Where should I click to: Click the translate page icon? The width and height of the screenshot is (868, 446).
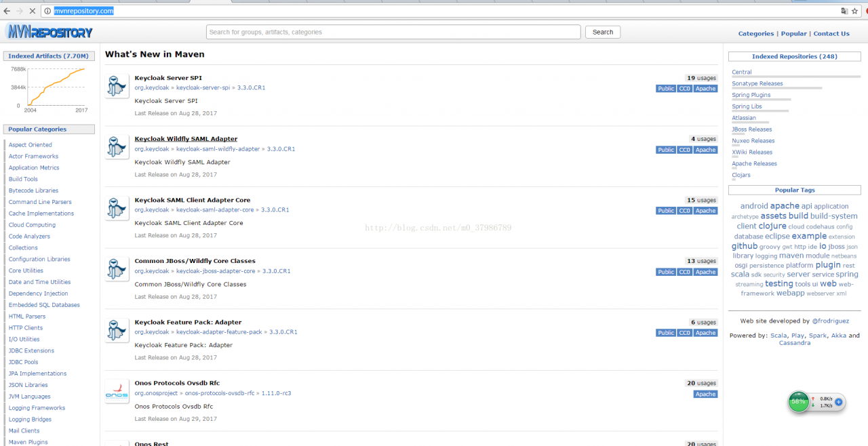point(844,11)
